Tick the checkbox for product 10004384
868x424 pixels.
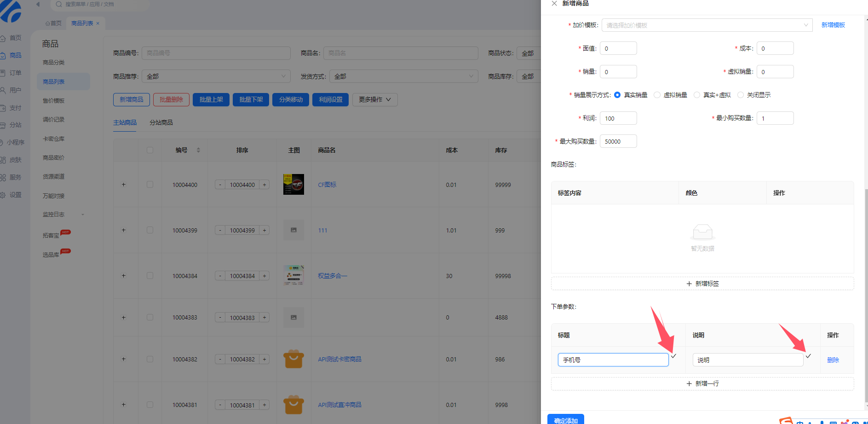(x=150, y=276)
